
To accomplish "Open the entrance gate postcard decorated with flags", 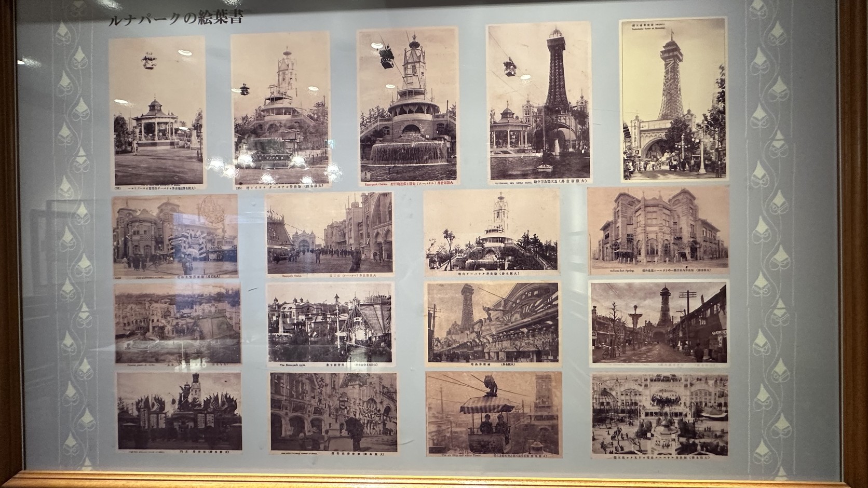I will pos(180,412).
